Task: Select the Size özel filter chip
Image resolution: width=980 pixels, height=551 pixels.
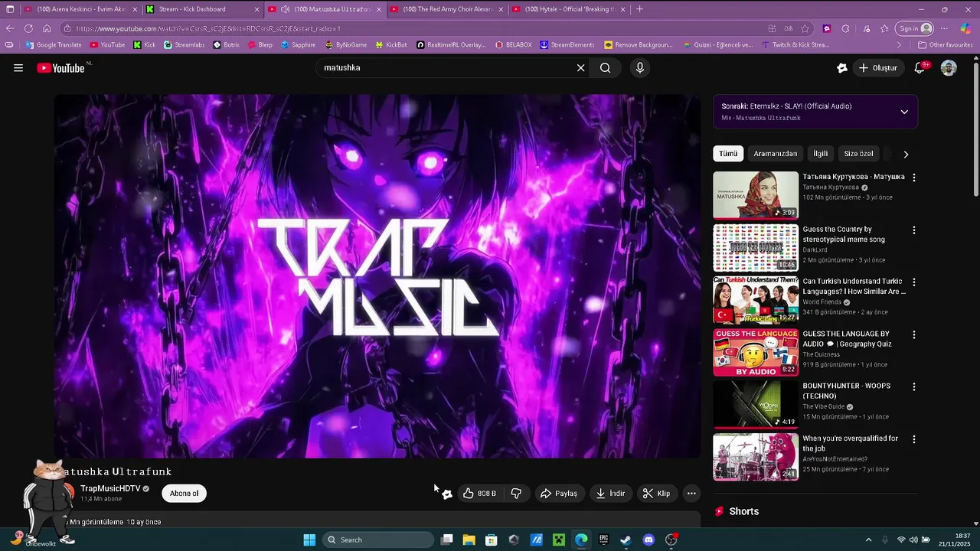Action: pyautogui.click(x=858, y=154)
